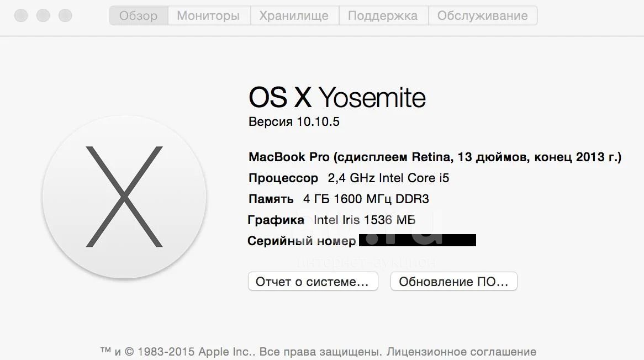The height and width of the screenshot is (360, 644).
Task: Go to the Поддержка tab
Action: point(383,15)
